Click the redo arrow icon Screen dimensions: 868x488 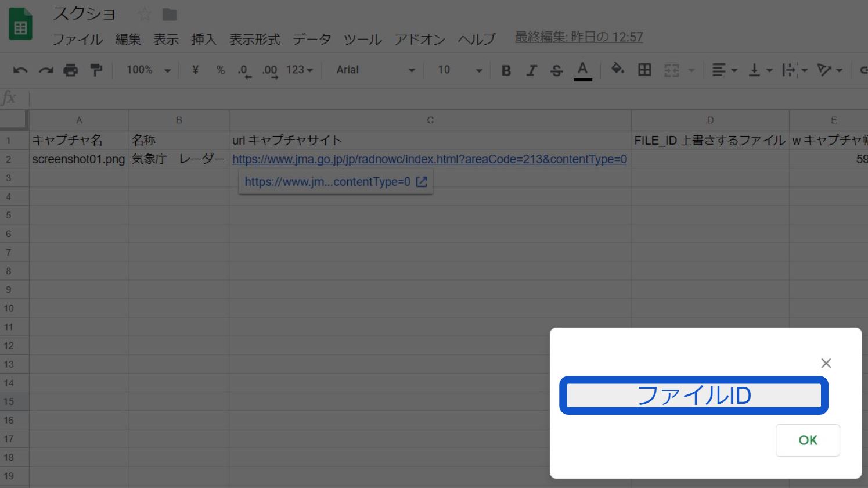click(x=46, y=70)
